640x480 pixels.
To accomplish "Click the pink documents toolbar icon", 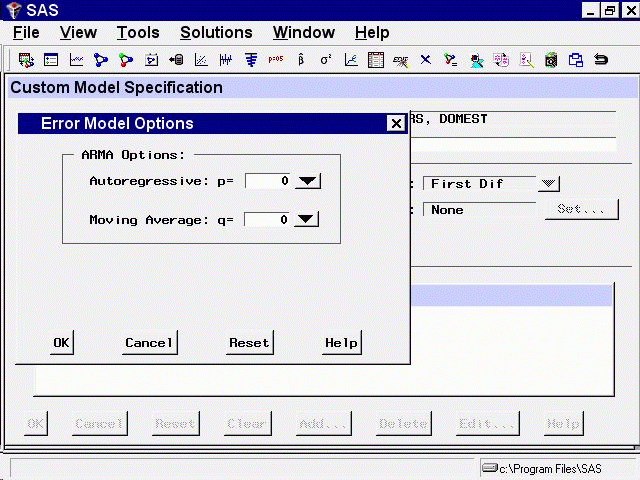I will [501, 60].
